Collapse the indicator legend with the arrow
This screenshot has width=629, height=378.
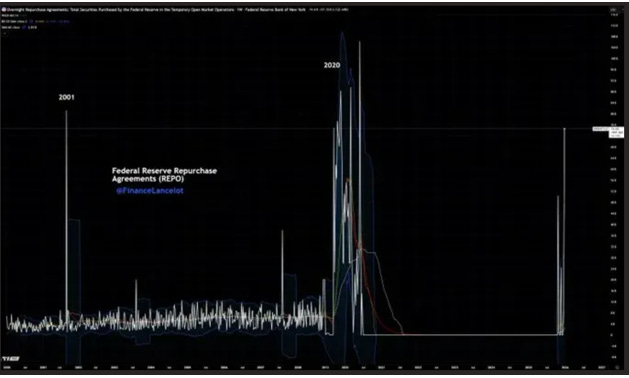(4, 33)
